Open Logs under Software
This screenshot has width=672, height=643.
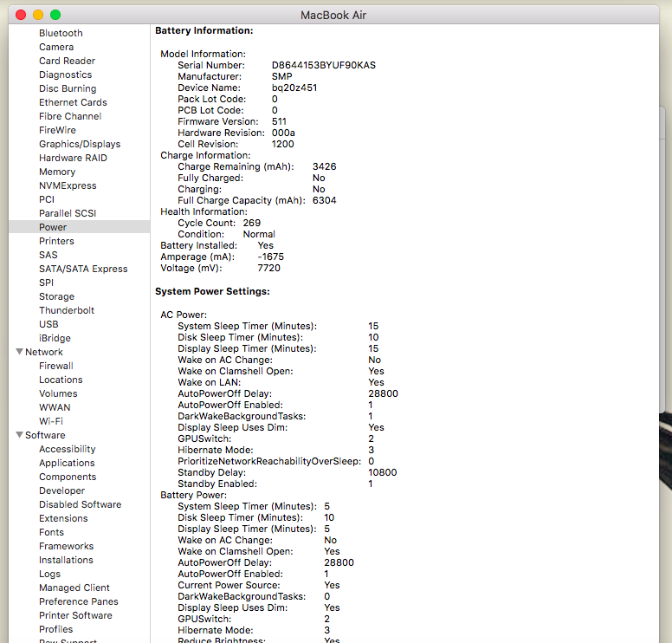pyautogui.click(x=49, y=574)
